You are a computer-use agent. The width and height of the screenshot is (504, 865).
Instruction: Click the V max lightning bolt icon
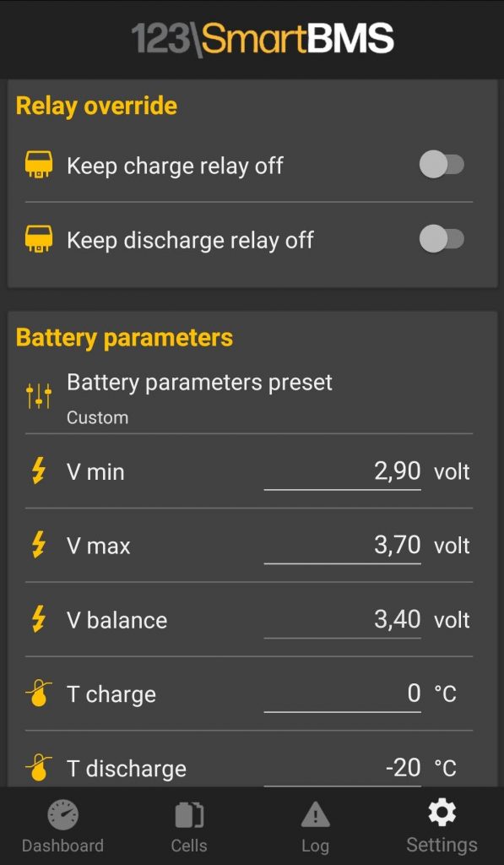click(x=38, y=546)
